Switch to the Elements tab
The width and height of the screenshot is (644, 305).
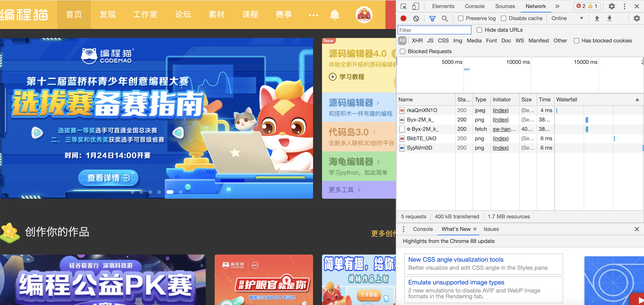443,6
